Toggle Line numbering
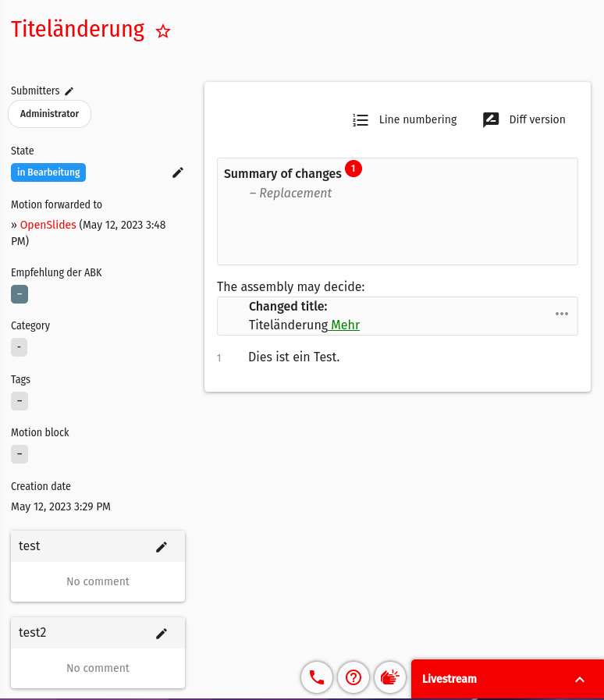 404,119
